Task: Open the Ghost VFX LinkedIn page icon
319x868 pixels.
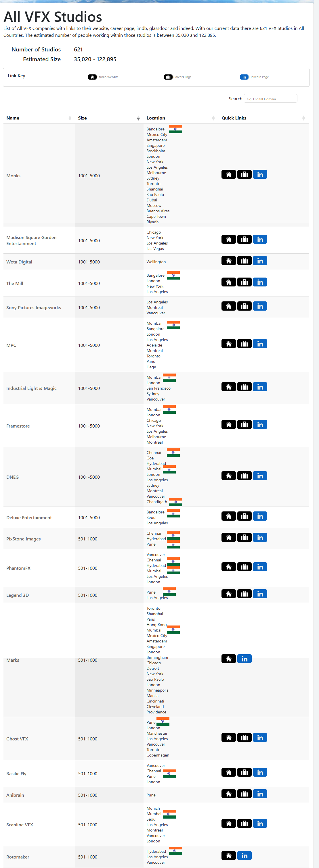Action: pyautogui.click(x=260, y=738)
